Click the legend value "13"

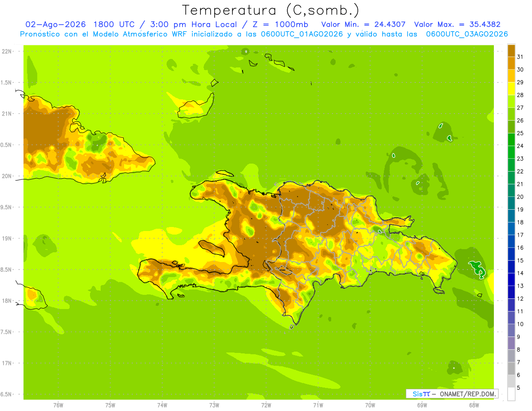(x=520, y=286)
